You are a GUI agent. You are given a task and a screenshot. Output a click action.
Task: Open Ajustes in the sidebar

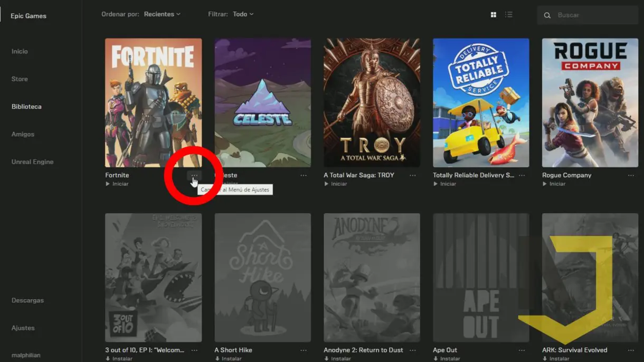coord(23,328)
